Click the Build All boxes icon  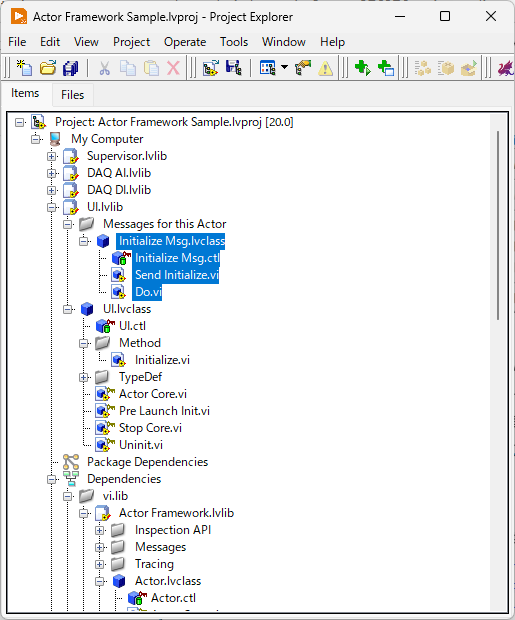(x=423, y=68)
